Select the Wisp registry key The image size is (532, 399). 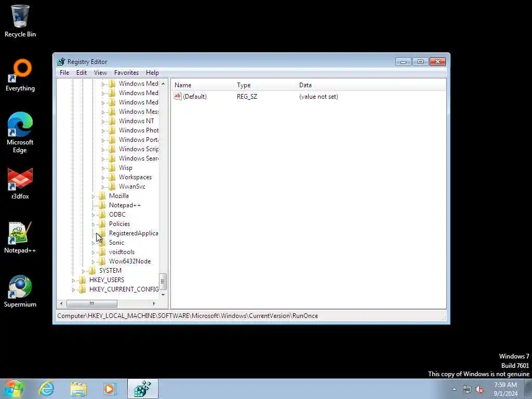tap(126, 168)
